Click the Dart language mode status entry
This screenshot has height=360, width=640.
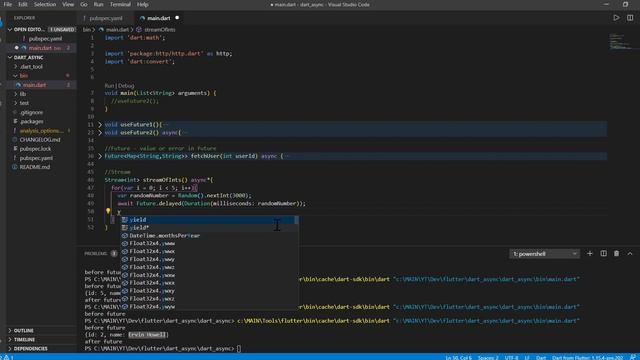541,358
